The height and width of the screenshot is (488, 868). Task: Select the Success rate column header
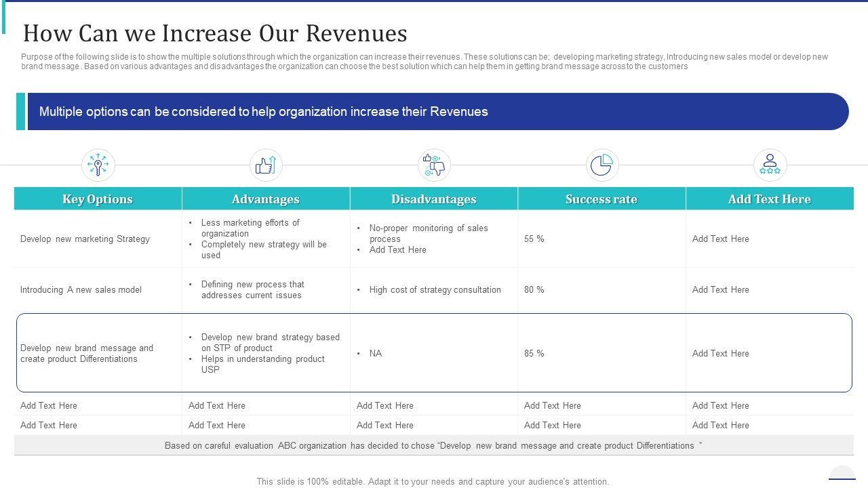(x=601, y=199)
